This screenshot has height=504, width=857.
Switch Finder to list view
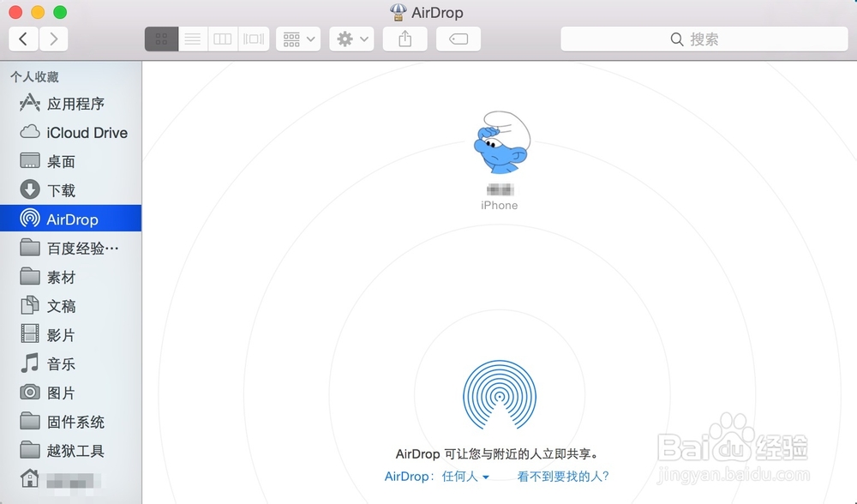click(192, 39)
